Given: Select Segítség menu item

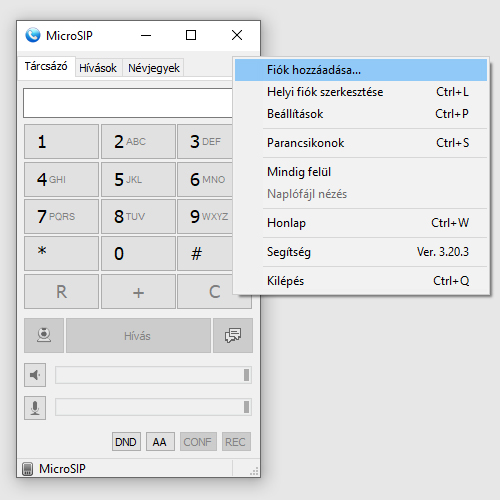Looking at the screenshot, I should click(x=361, y=252).
